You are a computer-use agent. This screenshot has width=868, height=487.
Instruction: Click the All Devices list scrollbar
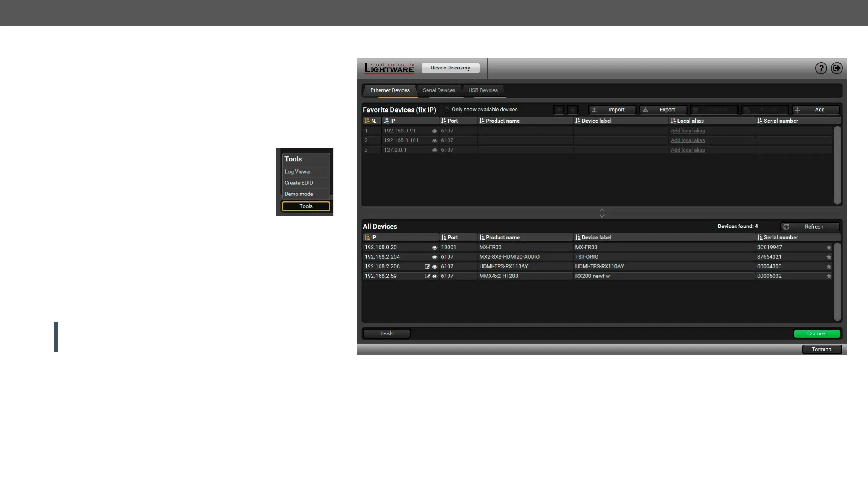point(837,282)
